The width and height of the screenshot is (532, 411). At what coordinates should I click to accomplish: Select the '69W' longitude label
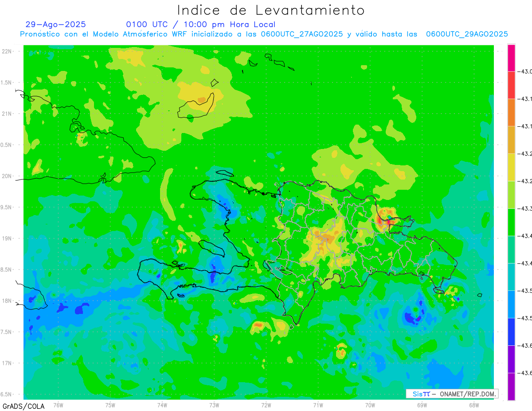coord(422,405)
